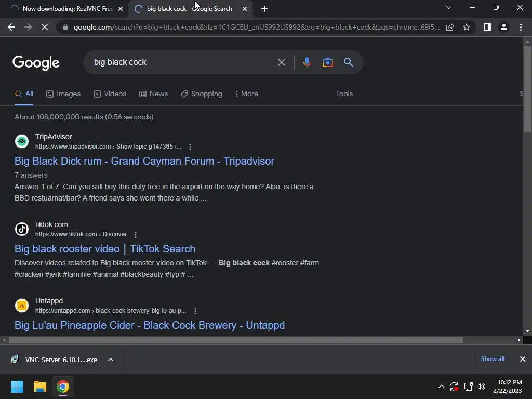Click the forward navigation arrow
532x399 pixels.
28,27
